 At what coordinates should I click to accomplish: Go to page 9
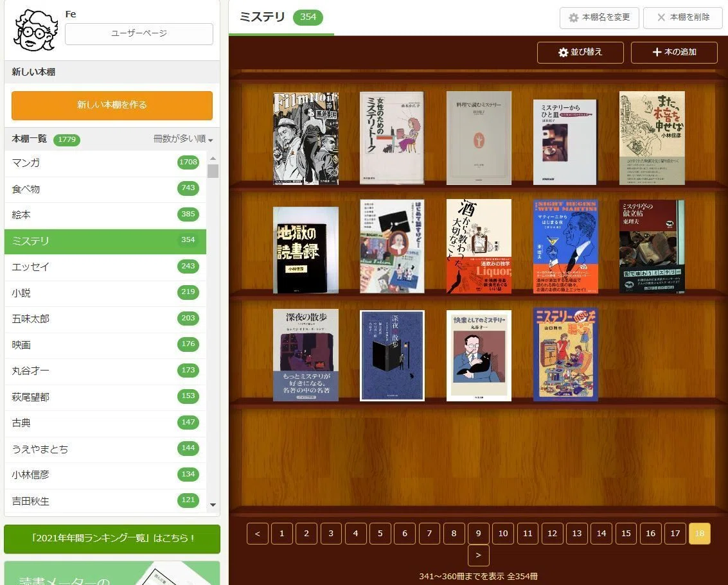479,534
